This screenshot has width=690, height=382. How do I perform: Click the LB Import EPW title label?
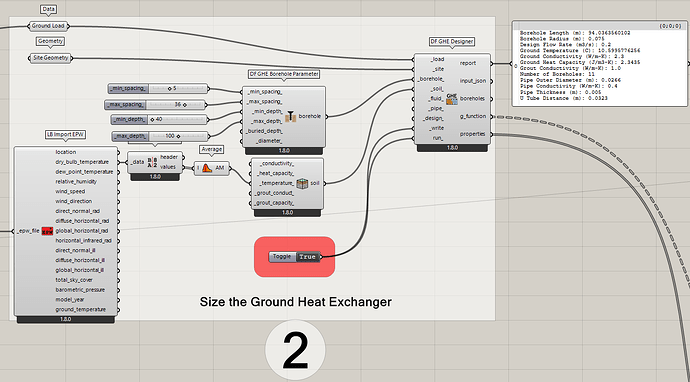pyautogui.click(x=66, y=134)
